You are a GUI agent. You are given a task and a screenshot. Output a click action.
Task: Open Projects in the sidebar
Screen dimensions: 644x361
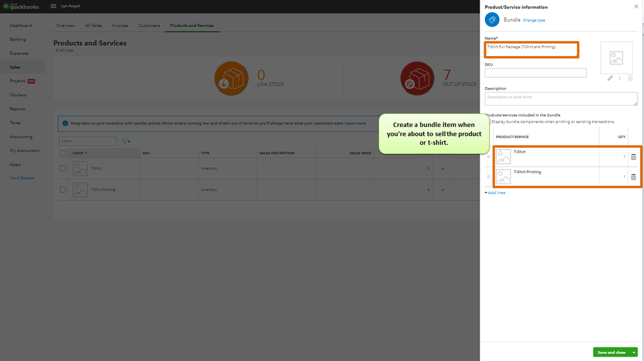[x=17, y=81]
